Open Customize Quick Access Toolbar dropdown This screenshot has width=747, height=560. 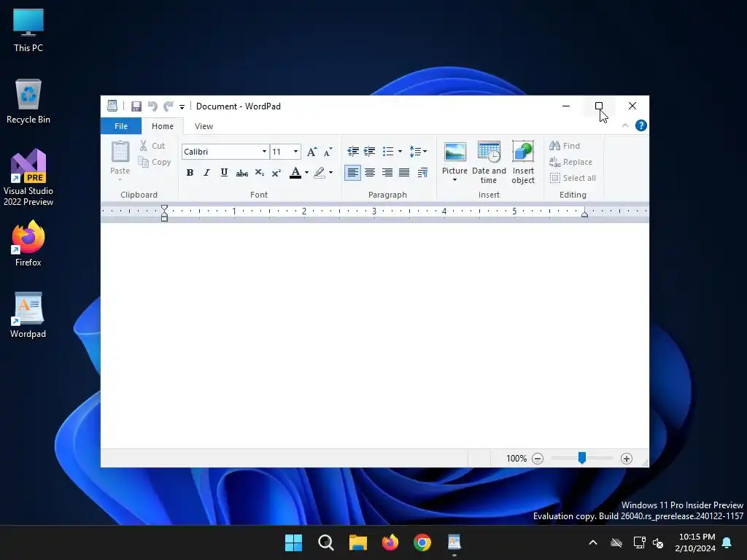[182, 106]
